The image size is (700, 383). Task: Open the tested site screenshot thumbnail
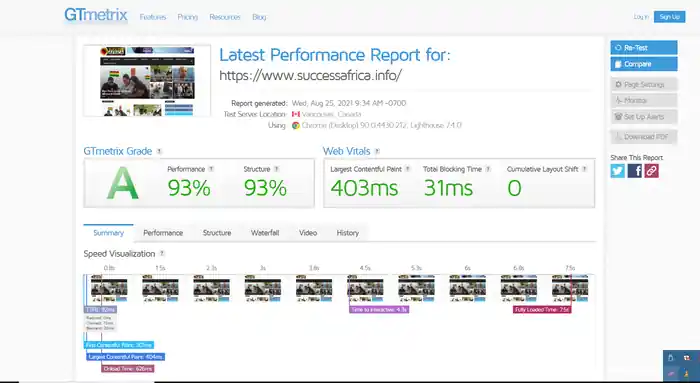pyautogui.click(x=147, y=81)
